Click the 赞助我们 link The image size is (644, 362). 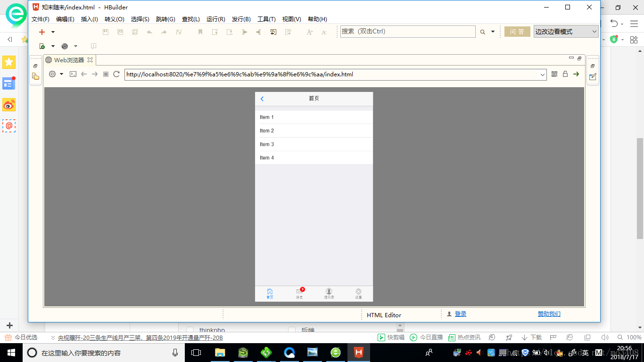tap(549, 314)
